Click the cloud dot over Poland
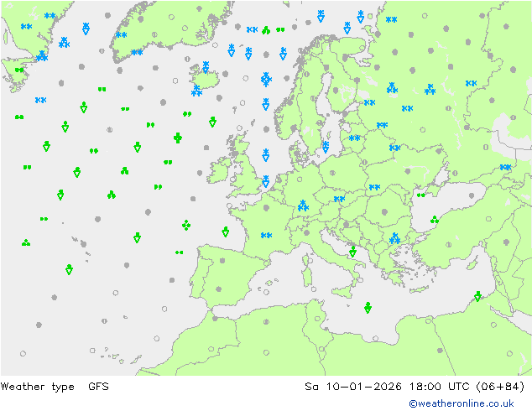 coord(332,173)
